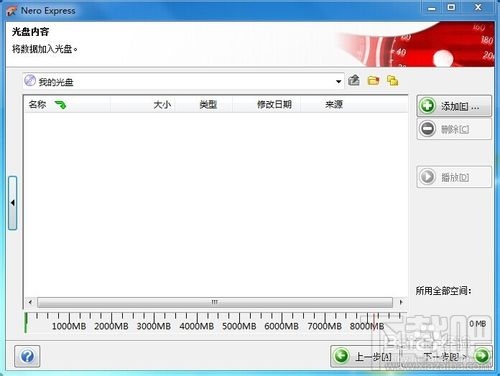This screenshot has height=376, width=500.
Task: Click the new folder icon
Action: [373, 81]
